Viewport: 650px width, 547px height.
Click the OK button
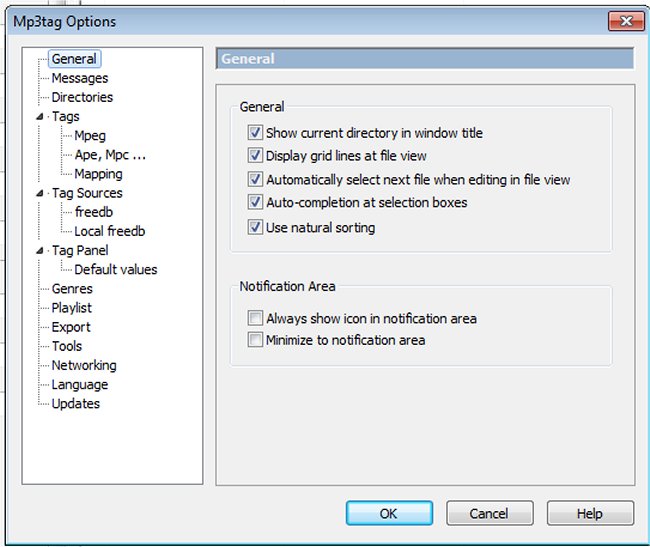[x=389, y=513]
